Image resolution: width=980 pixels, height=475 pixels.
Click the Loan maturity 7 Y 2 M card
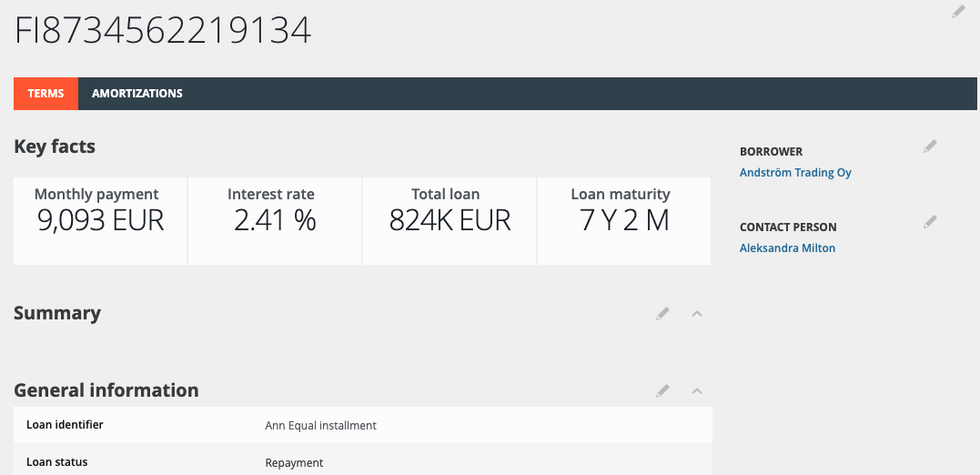(x=623, y=220)
